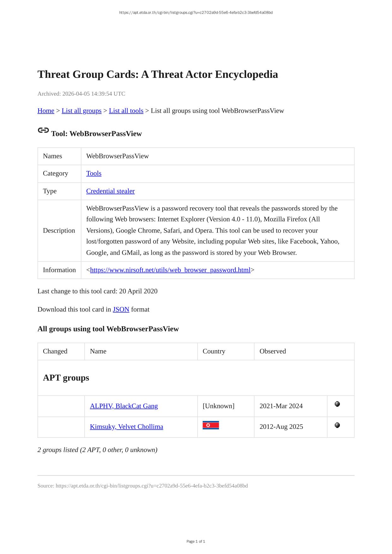Click the status dot in Kimsuky row

coord(337,425)
